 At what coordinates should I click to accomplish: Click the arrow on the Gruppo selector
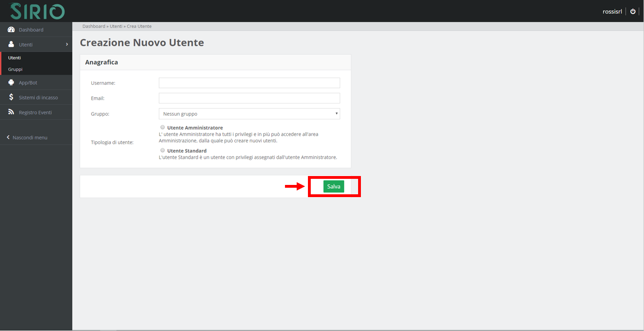tap(336, 113)
